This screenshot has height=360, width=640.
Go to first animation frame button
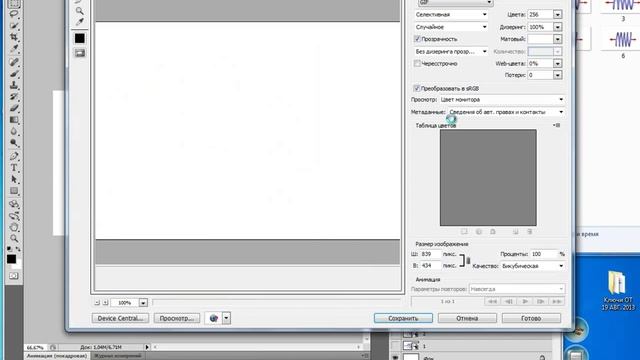click(493, 302)
